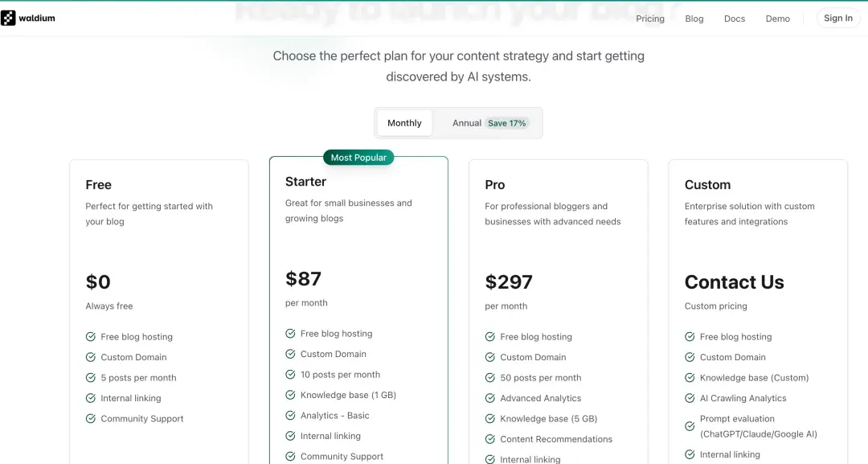
Task: Switch billing to Monthly
Action: 404,123
